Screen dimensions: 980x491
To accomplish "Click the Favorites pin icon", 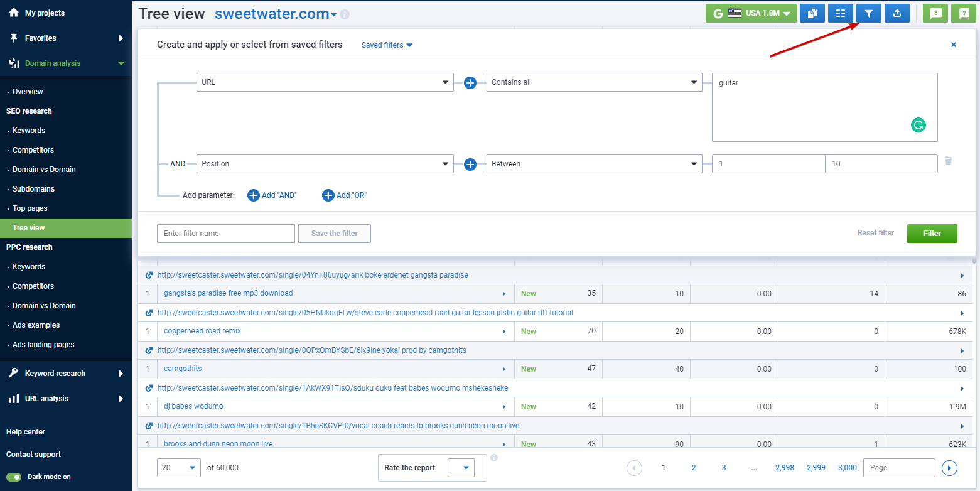I will tap(14, 38).
